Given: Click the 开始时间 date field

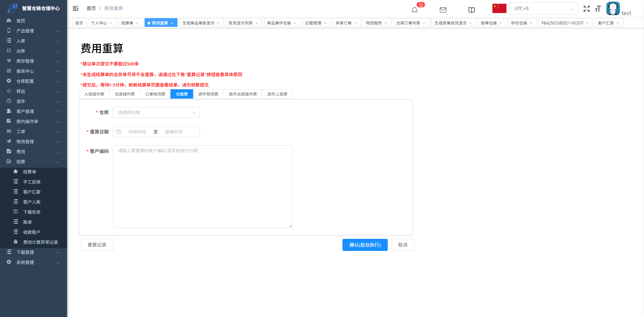Looking at the screenshot, I should (x=137, y=132).
